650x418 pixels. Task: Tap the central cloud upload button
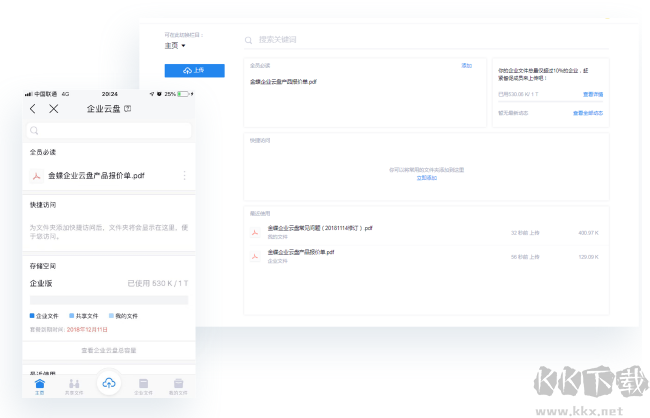[109, 383]
